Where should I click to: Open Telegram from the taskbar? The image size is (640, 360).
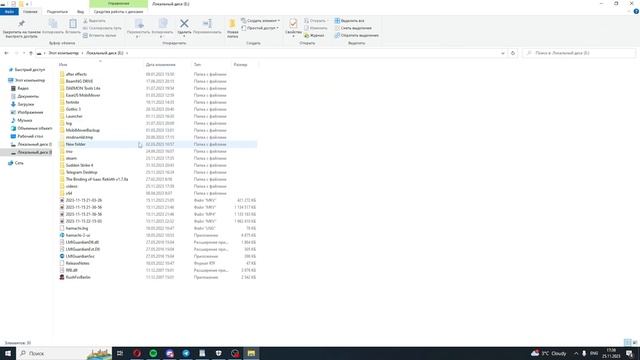pyautogui.click(x=186, y=353)
